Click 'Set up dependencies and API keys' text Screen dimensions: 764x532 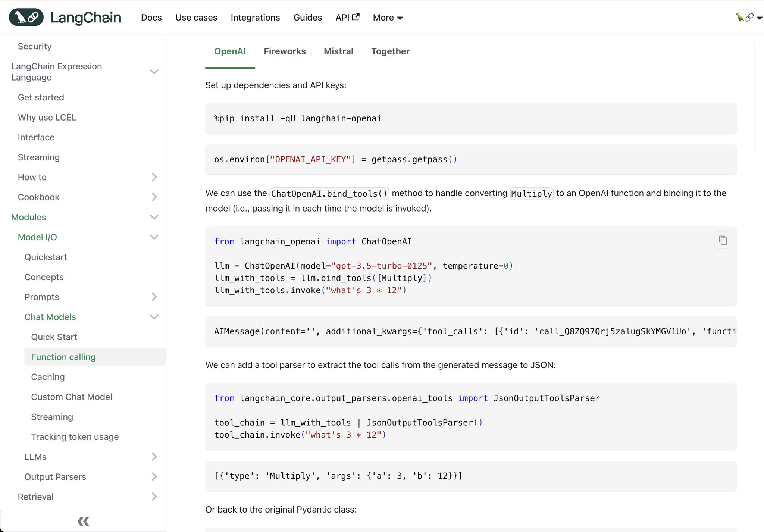pos(276,85)
